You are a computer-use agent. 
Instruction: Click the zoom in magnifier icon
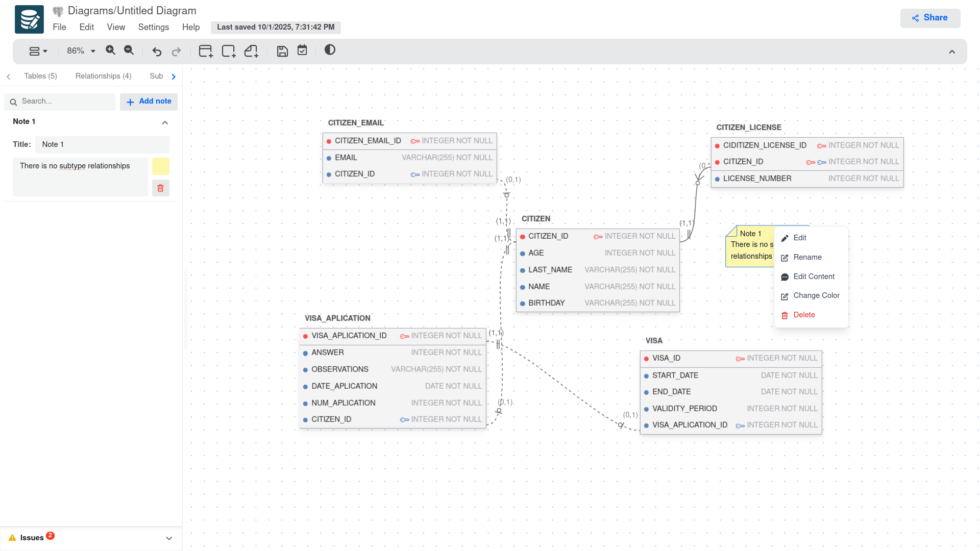[x=110, y=50]
